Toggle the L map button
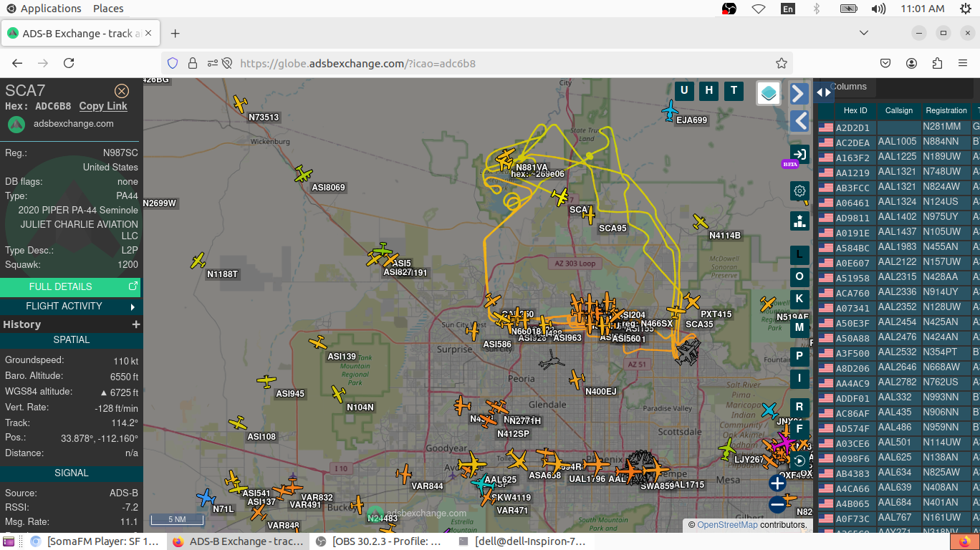 (799, 255)
